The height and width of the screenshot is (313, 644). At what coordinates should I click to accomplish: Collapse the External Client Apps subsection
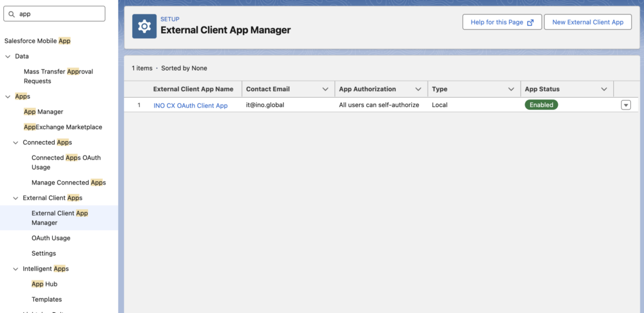click(x=16, y=198)
